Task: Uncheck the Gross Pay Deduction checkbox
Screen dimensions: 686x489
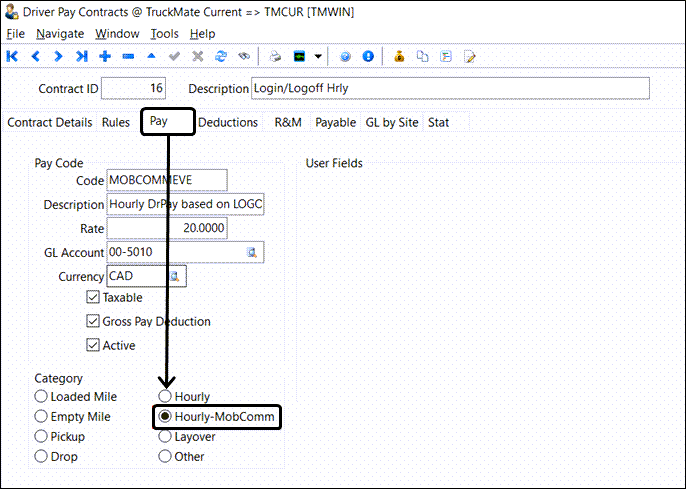Action: (93, 322)
